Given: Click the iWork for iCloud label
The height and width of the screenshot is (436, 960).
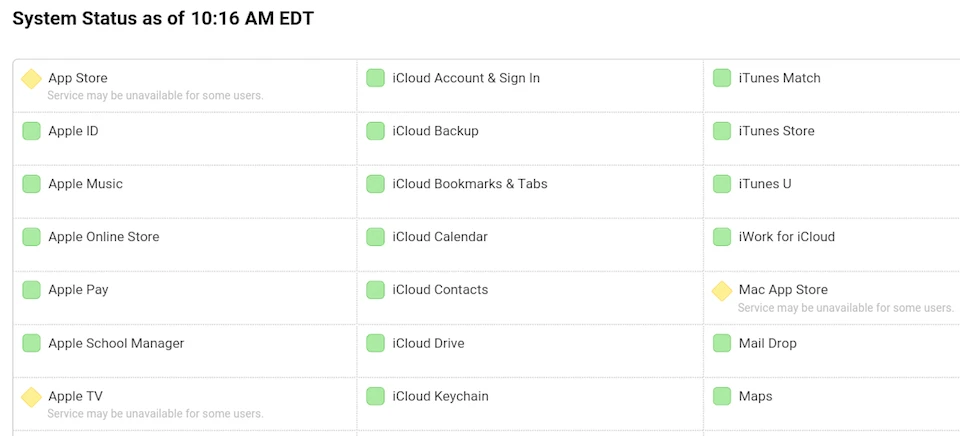Looking at the screenshot, I should pyautogui.click(x=786, y=237).
